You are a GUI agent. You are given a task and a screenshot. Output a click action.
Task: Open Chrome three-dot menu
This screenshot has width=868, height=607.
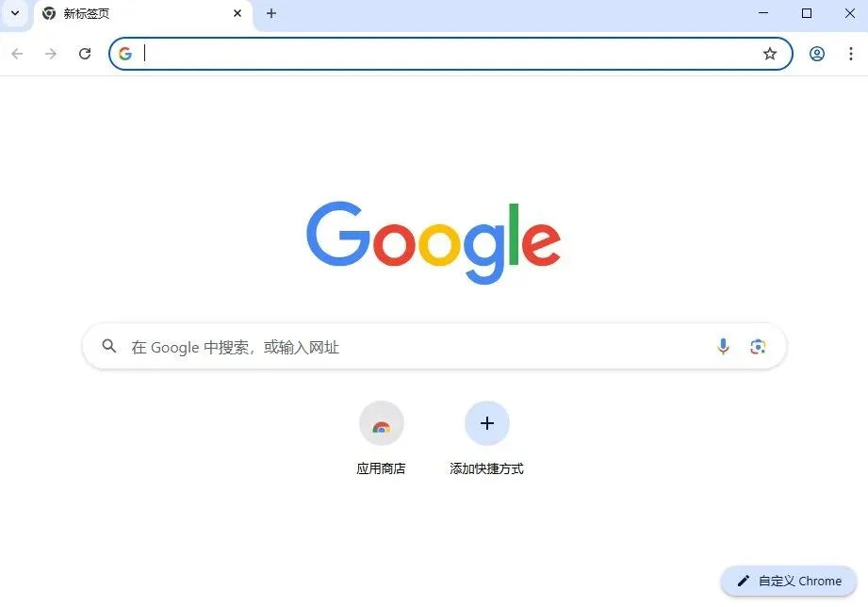pos(851,54)
